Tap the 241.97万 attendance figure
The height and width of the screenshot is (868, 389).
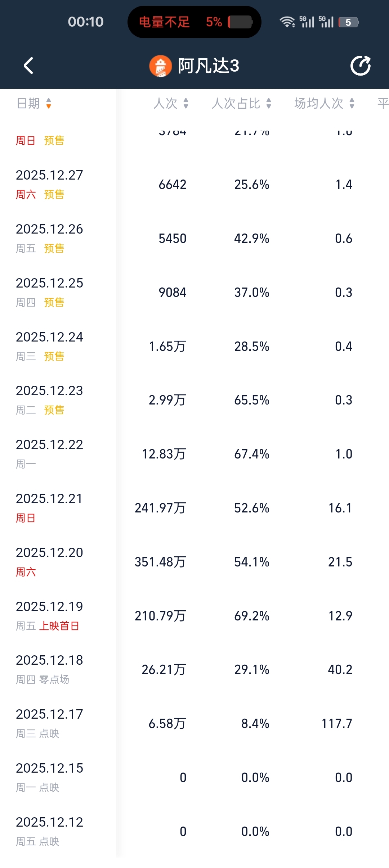coord(160,508)
